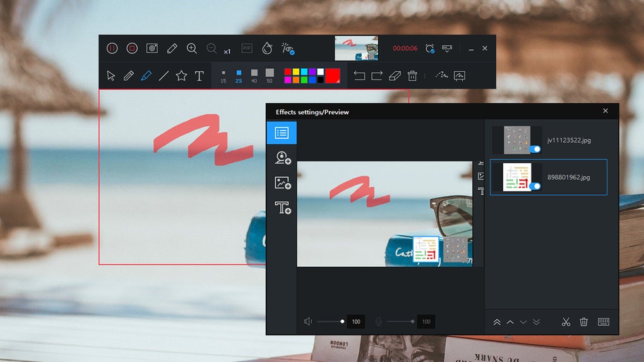Toggle the mouse click effect eye icon
Viewport: 644px width, 362px height.
[x=288, y=49]
